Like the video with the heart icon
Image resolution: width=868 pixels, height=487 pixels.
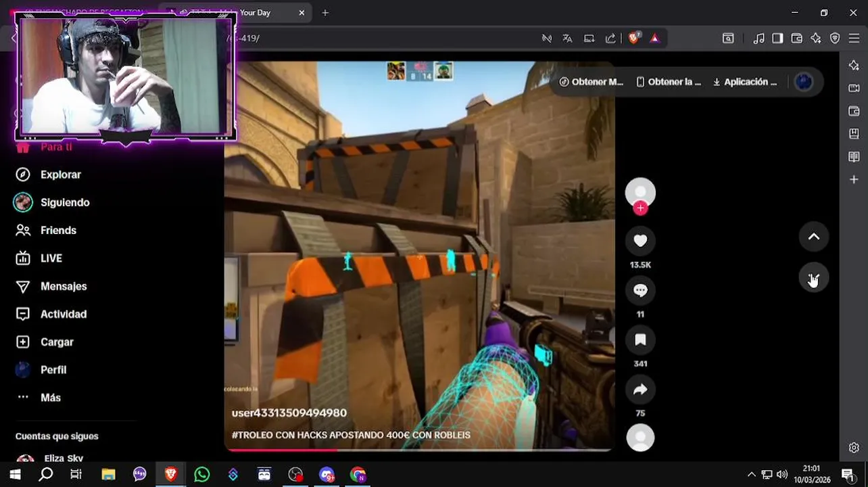click(x=640, y=240)
